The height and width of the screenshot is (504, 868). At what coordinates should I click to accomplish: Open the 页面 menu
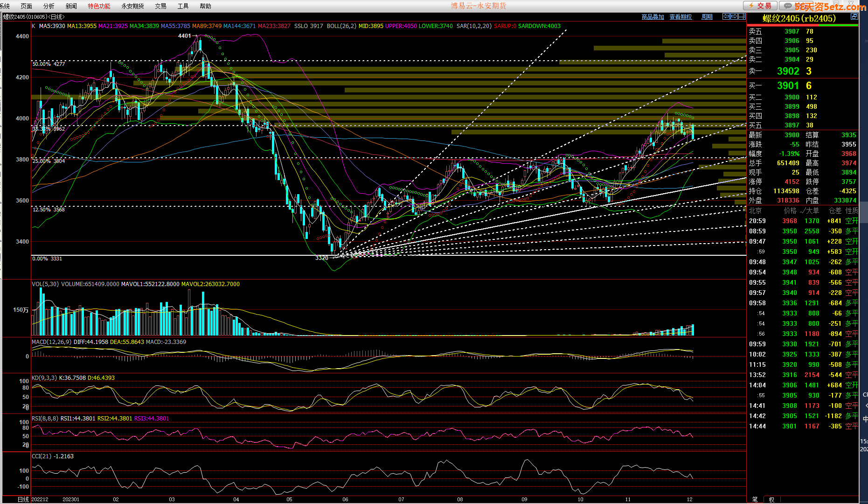(x=27, y=6)
